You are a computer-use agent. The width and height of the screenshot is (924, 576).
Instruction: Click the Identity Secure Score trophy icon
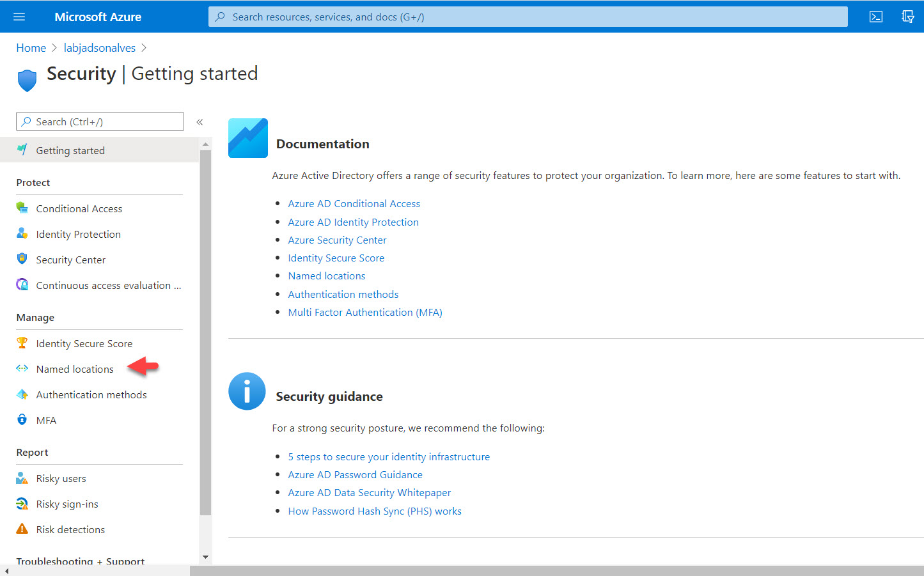pyautogui.click(x=22, y=343)
